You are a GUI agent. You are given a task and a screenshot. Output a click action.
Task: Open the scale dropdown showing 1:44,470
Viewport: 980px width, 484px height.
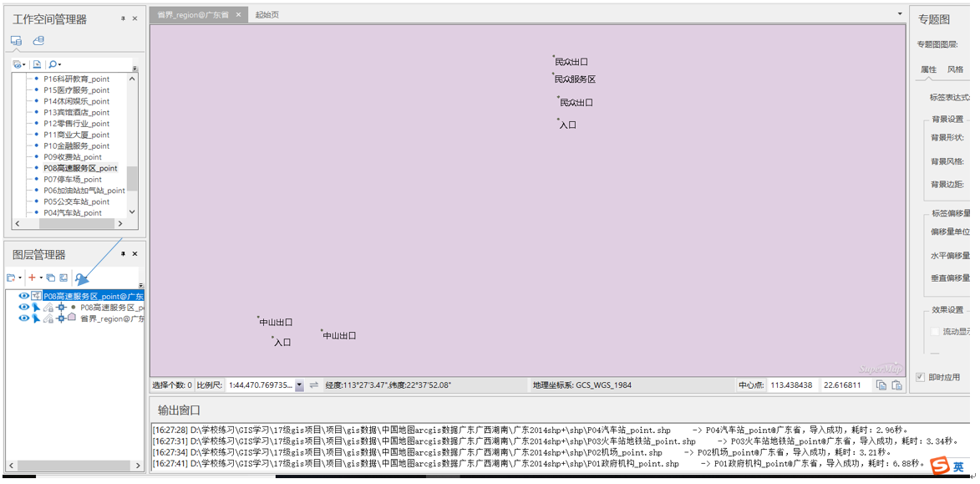pos(299,385)
